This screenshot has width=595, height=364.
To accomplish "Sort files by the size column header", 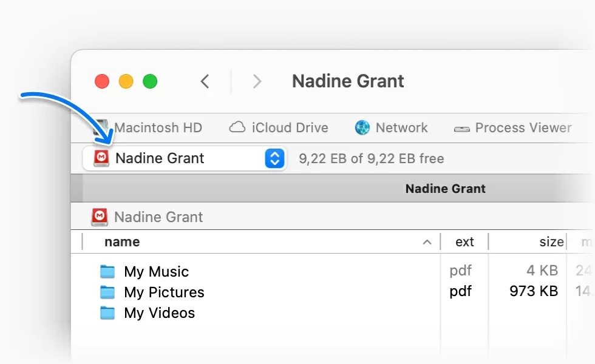I will (x=551, y=242).
